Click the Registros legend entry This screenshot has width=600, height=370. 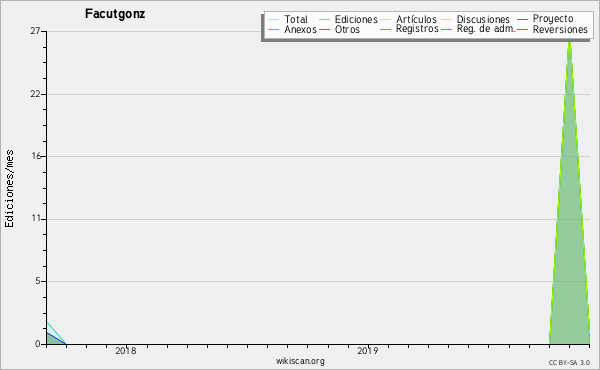[x=409, y=29]
